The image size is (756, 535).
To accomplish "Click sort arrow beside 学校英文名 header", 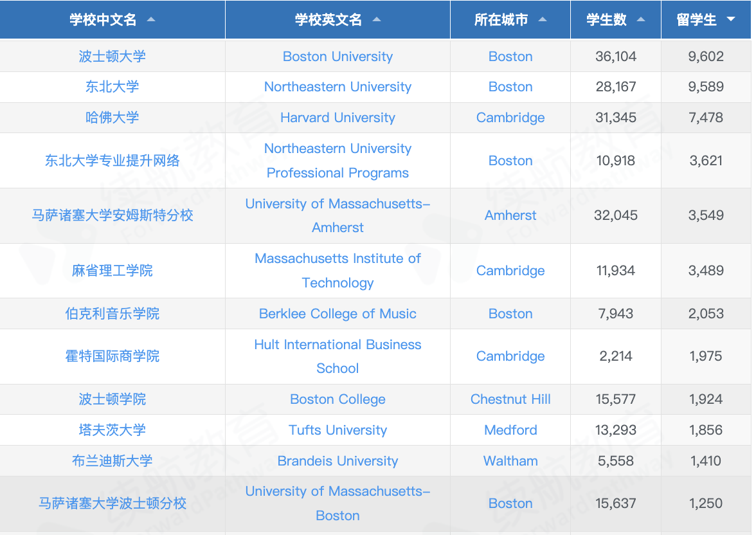I will click(377, 20).
